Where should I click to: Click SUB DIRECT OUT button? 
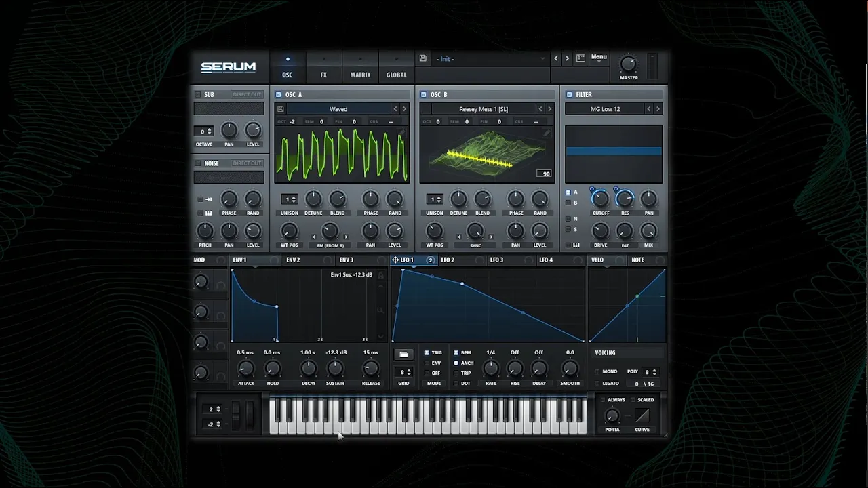coord(247,95)
